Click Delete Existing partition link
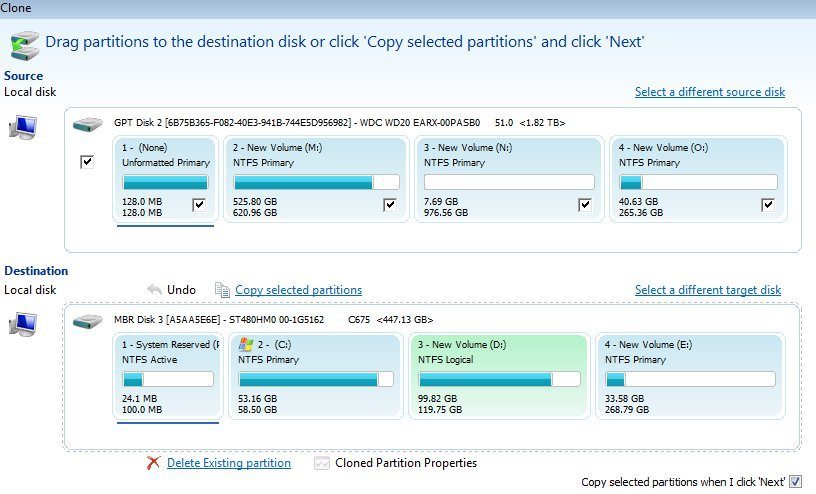 pos(229,463)
